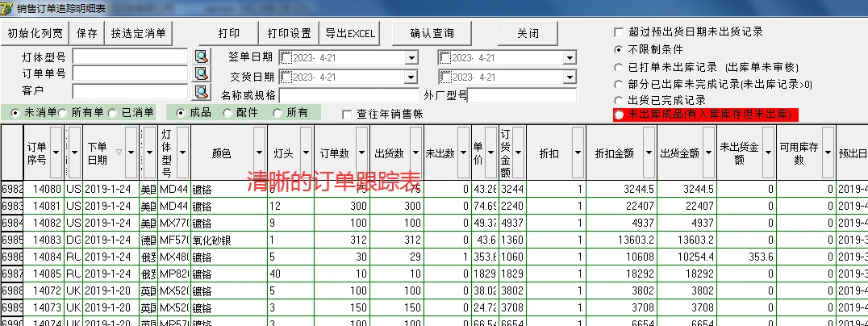
Task: Toggle checkbox in 签单日期 start date
Action: 286,57
